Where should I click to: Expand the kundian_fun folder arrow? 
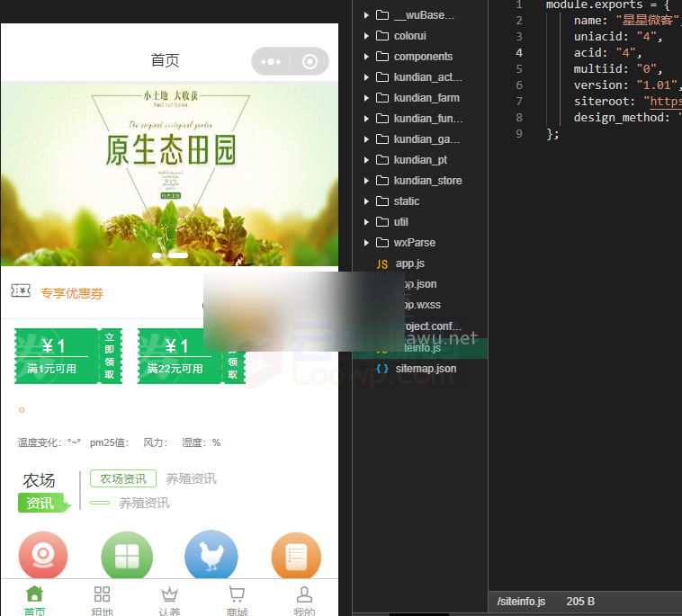tap(366, 118)
